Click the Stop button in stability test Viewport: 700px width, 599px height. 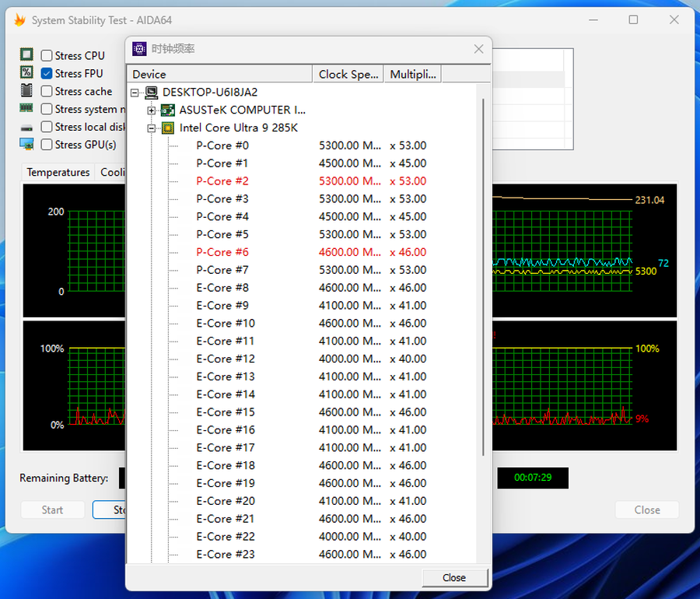[110, 510]
